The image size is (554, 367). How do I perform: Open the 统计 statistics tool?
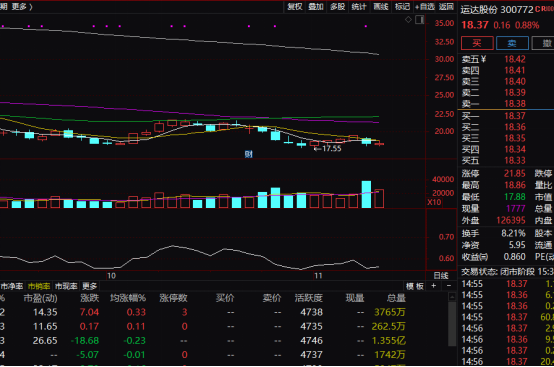359,6
